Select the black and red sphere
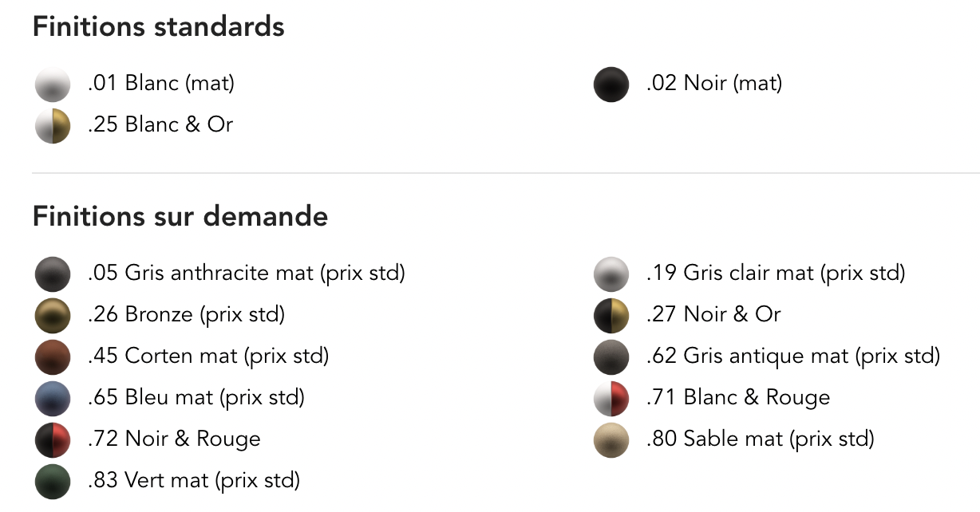 53,439
